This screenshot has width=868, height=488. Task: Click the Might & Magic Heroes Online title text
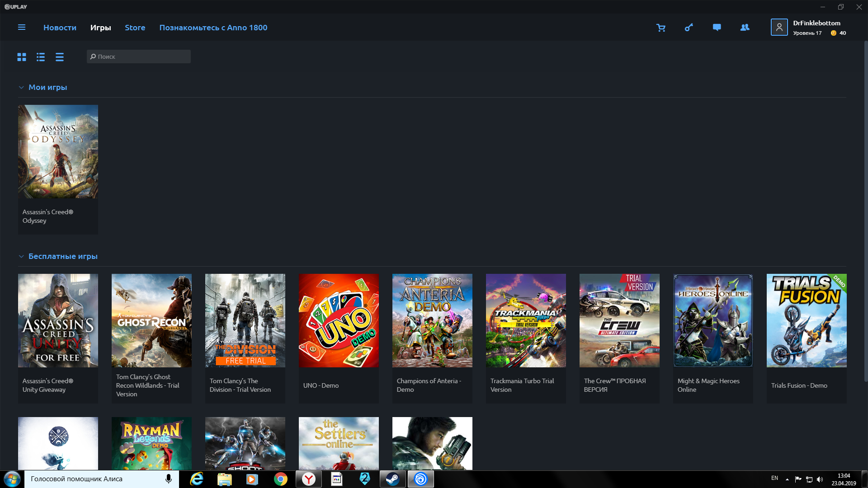pyautogui.click(x=708, y=385)
